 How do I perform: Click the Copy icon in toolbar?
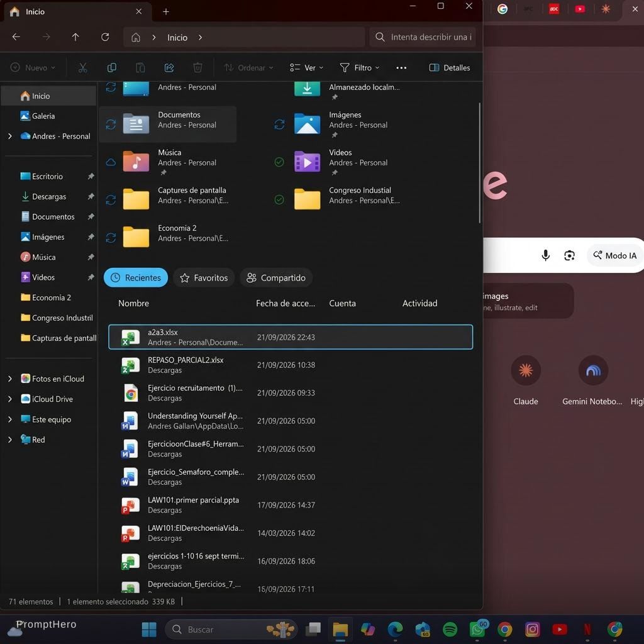111,68
